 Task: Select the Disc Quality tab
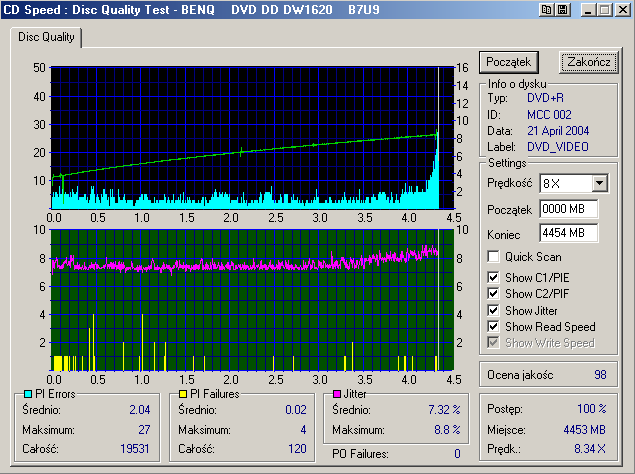[46, 37]
